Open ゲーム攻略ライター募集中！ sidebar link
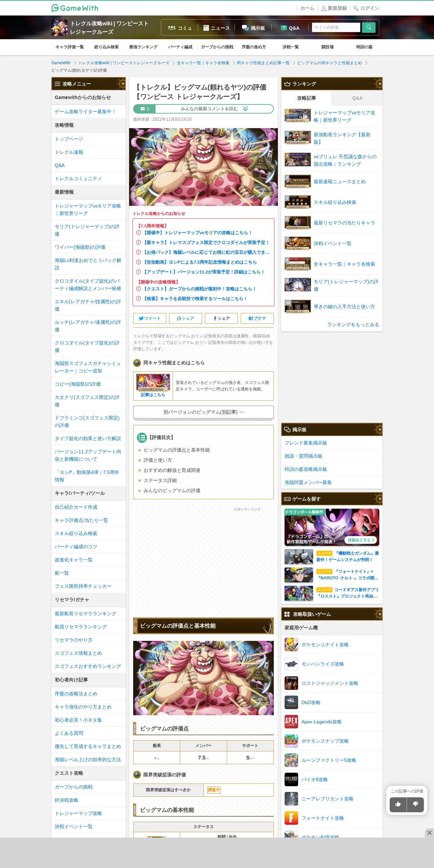434x868 pixels. pos(86,112)
